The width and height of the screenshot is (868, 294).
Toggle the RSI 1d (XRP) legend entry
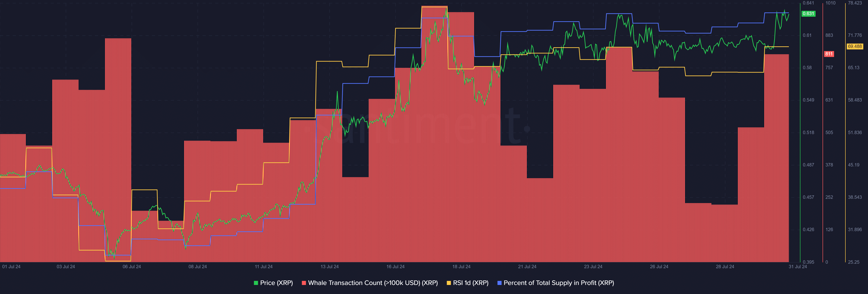[467, 283]
